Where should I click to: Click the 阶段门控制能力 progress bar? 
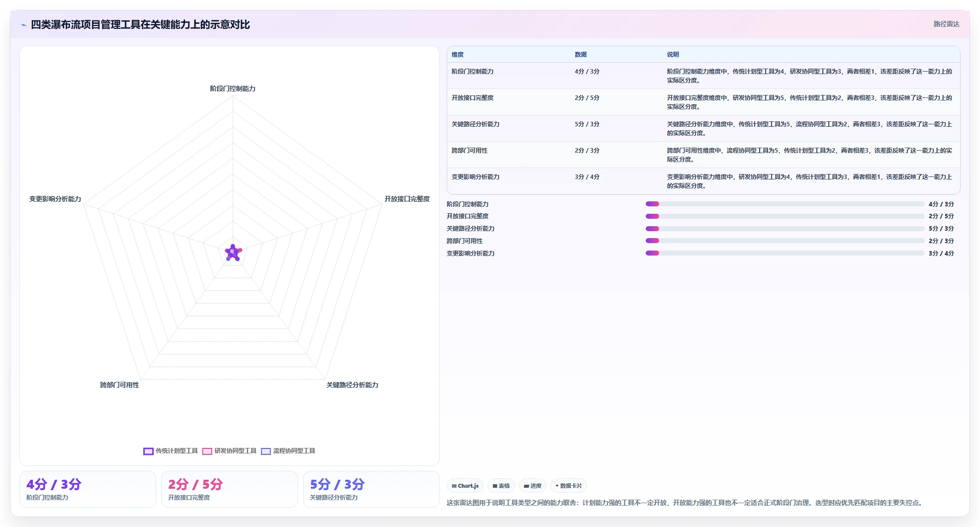[785, 204]
